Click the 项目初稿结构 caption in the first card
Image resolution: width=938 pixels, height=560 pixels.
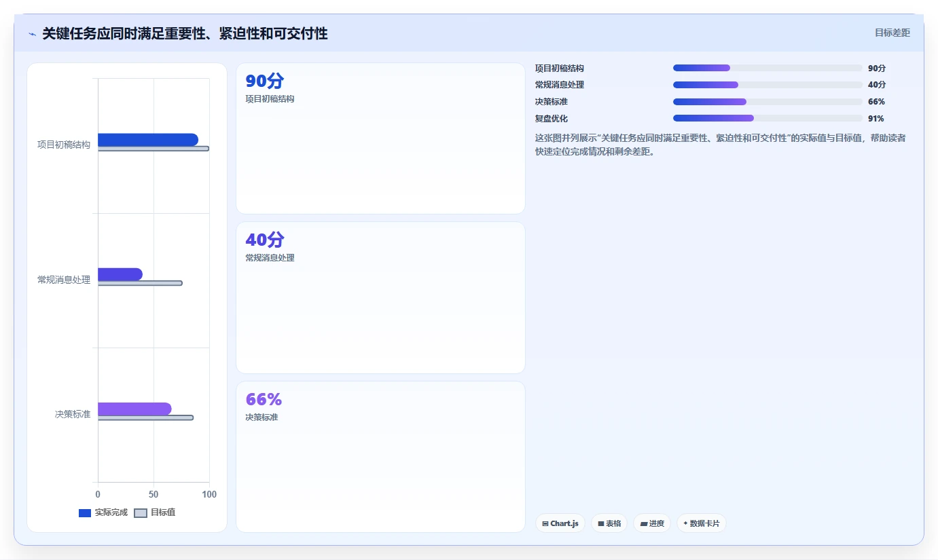(270, 99)
